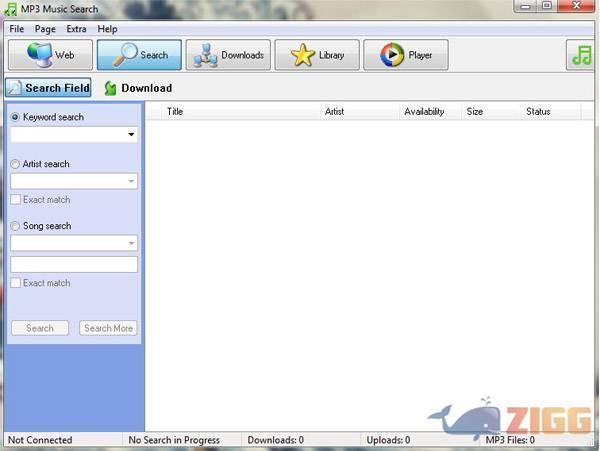Open the Player toolbar button

tap(405, 55)
